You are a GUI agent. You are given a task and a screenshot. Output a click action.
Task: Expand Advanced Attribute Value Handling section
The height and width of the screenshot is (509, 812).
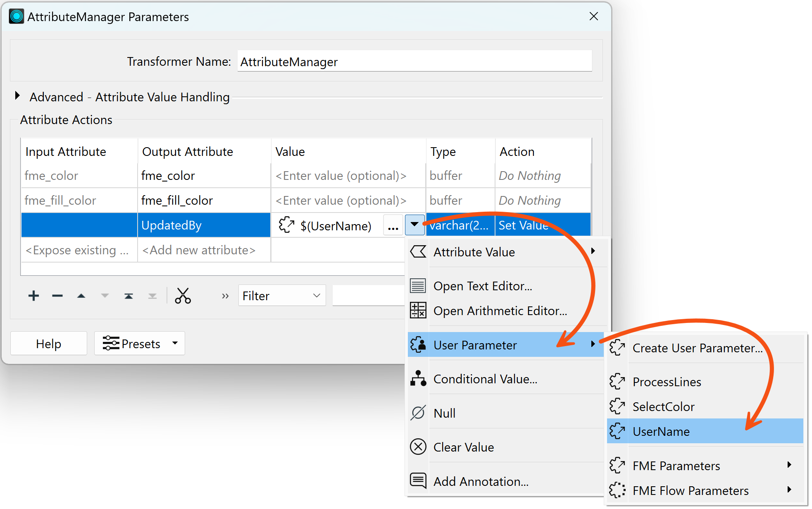click(17, 96)
